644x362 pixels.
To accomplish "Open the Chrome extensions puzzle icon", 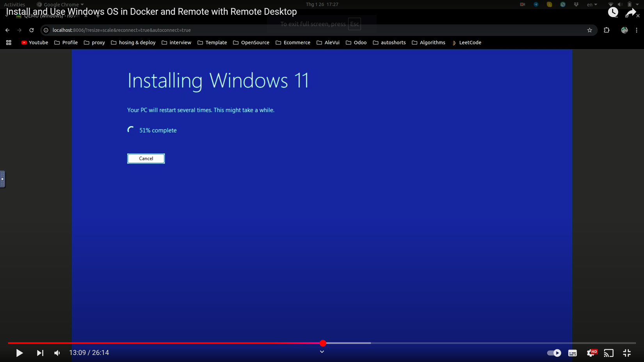I will pos(607,30).
